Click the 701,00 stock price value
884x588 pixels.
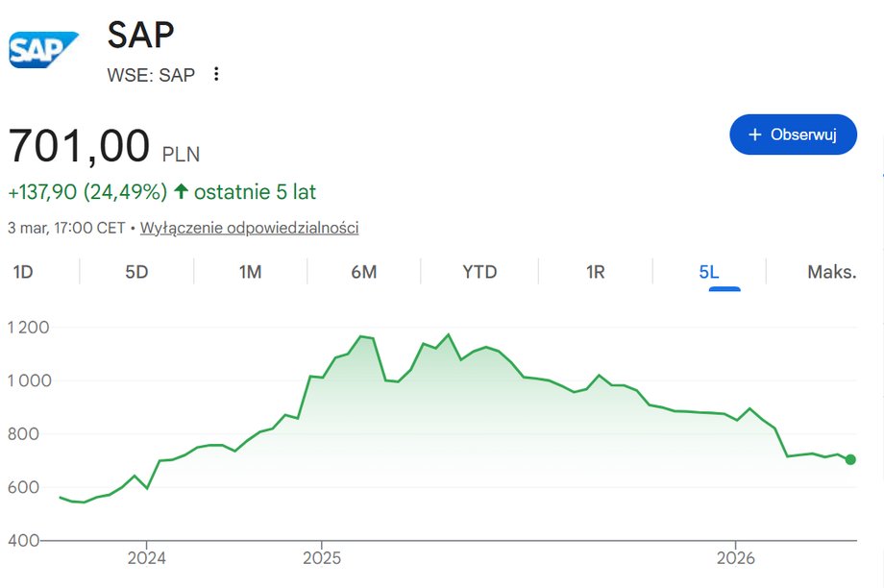(x=80, y=147)
